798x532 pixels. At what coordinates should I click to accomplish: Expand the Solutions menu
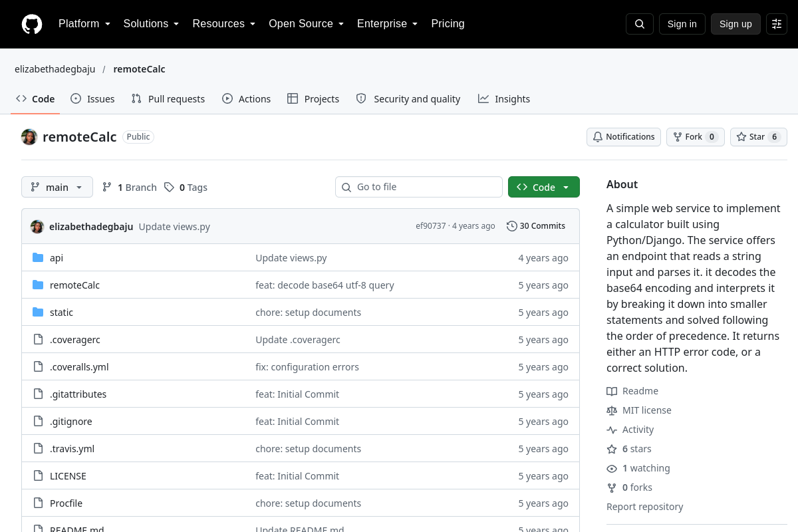(151, 24)
